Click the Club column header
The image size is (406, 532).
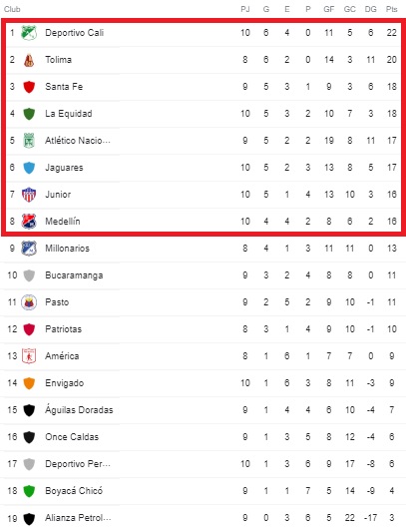coord(12,10)
